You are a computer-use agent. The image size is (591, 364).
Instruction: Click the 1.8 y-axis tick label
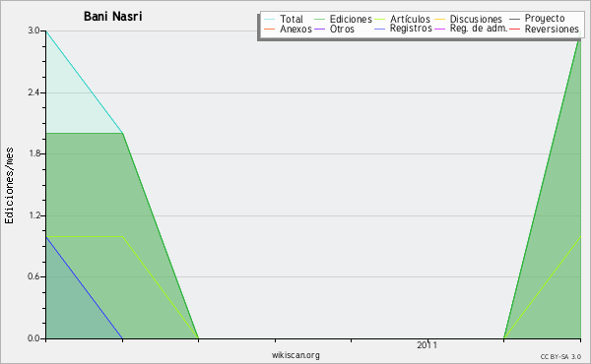pos(33,153)
